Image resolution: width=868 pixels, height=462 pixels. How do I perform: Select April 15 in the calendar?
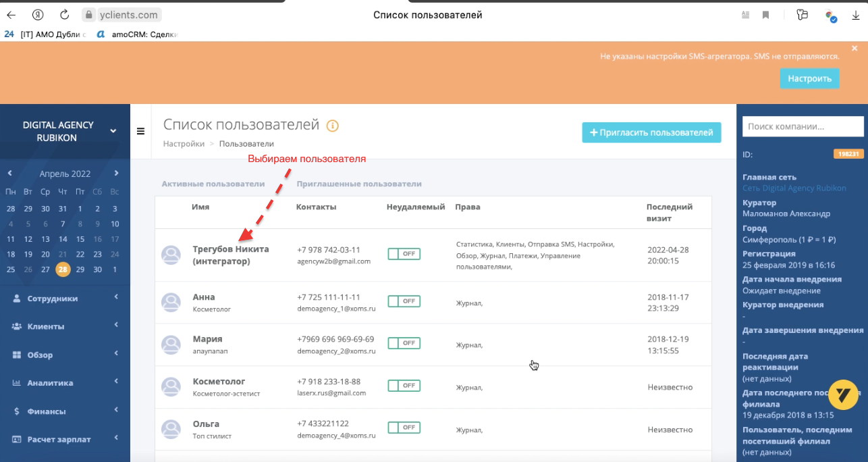point(80,239)
